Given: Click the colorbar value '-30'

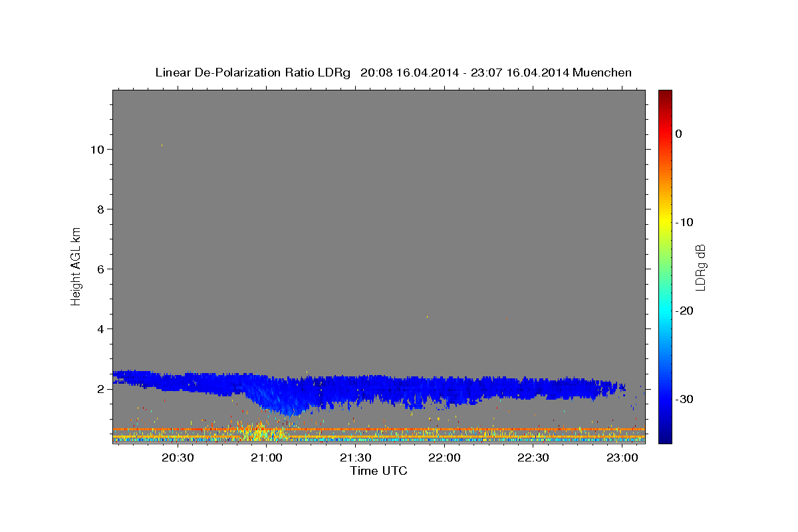Looking at the screenshot, I should pyautogui.click(x=685, y=399).
